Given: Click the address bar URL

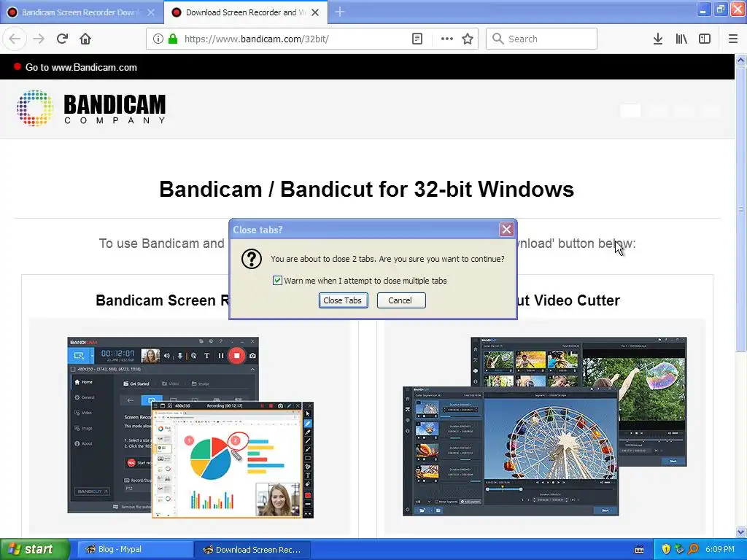Looking at the screenshot, I should (x=256, y=39).
